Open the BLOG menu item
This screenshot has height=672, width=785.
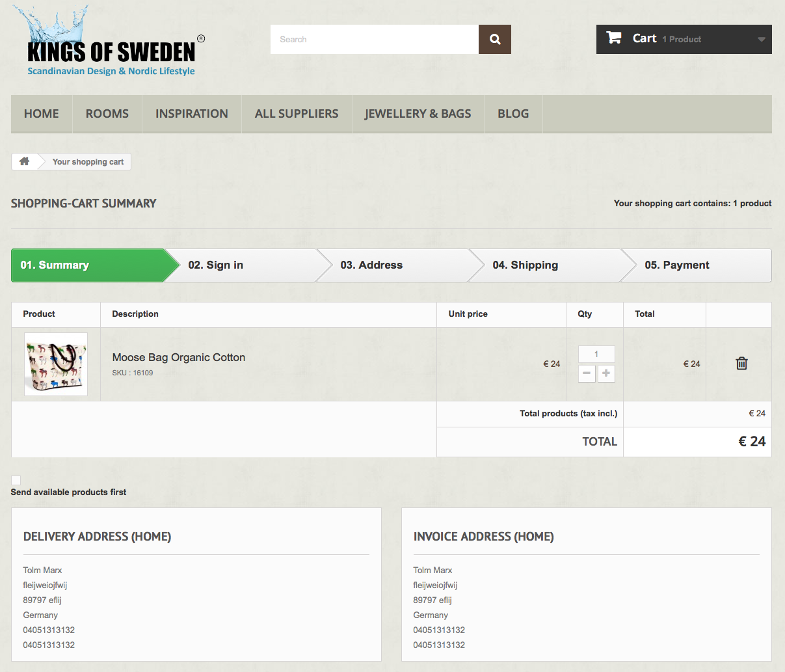(x=513, y=114)
